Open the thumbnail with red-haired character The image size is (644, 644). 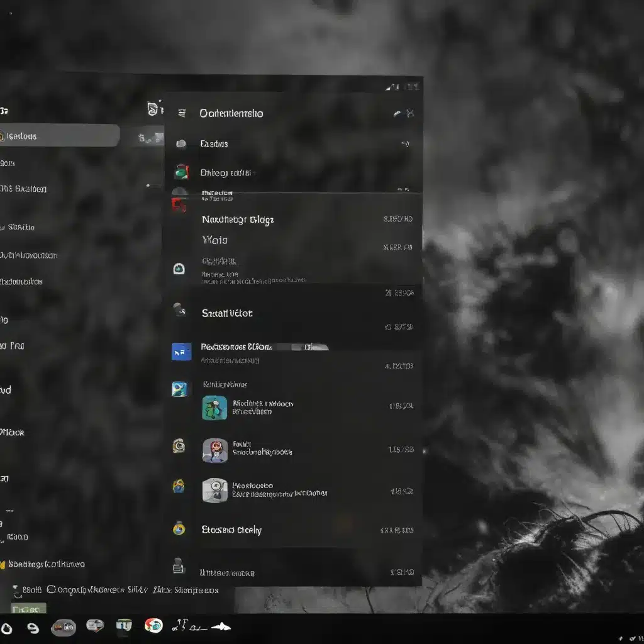pyautogui.click(x=215, y=450)
